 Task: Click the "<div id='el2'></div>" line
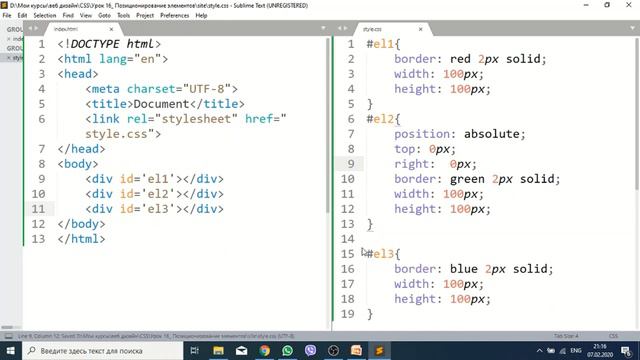[x=154, y=194]
